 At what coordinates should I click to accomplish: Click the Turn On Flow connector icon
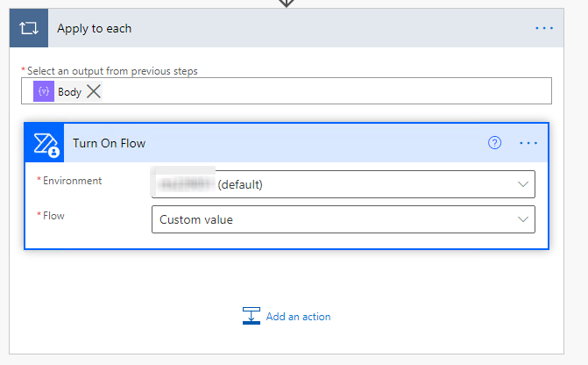click(x=44, y=143)
